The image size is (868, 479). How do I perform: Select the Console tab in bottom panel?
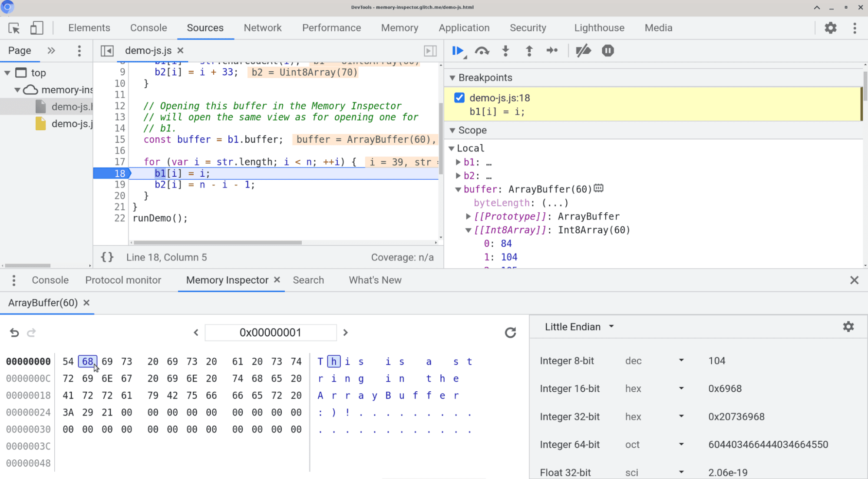(x=50, y=280)
